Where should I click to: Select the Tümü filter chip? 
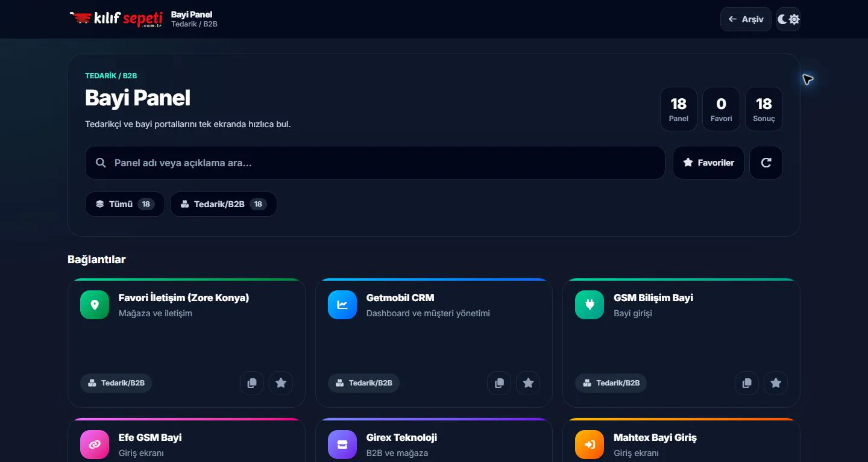125,204
